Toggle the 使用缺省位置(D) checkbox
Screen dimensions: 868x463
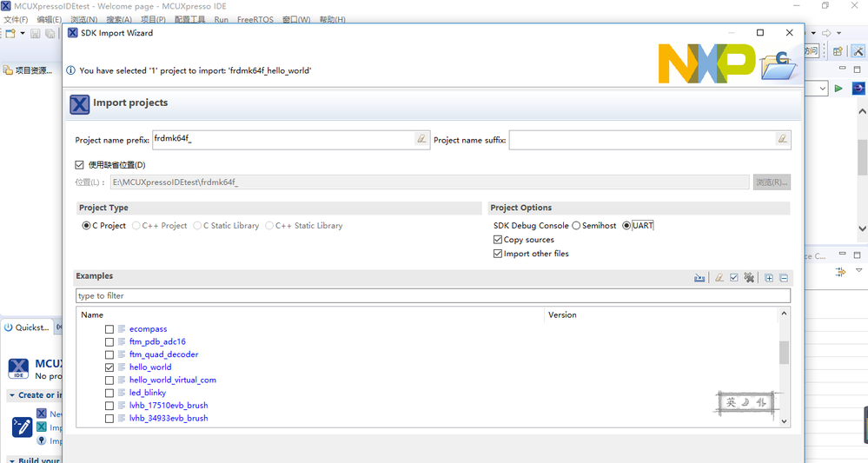point(80,165)
